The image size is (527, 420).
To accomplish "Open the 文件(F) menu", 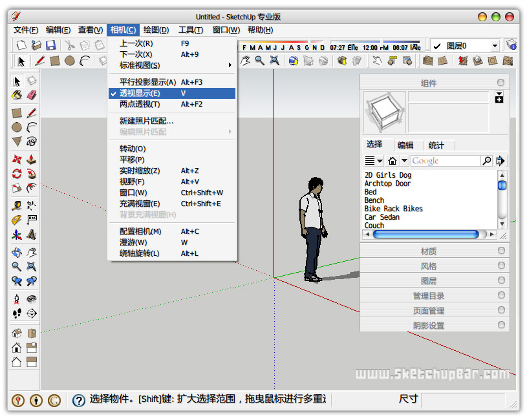I will [x=26, y=30].
